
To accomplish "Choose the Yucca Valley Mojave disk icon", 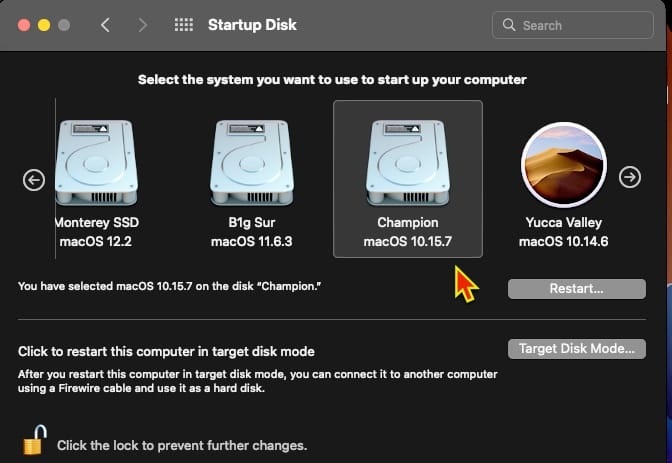I will coord(564,165).
